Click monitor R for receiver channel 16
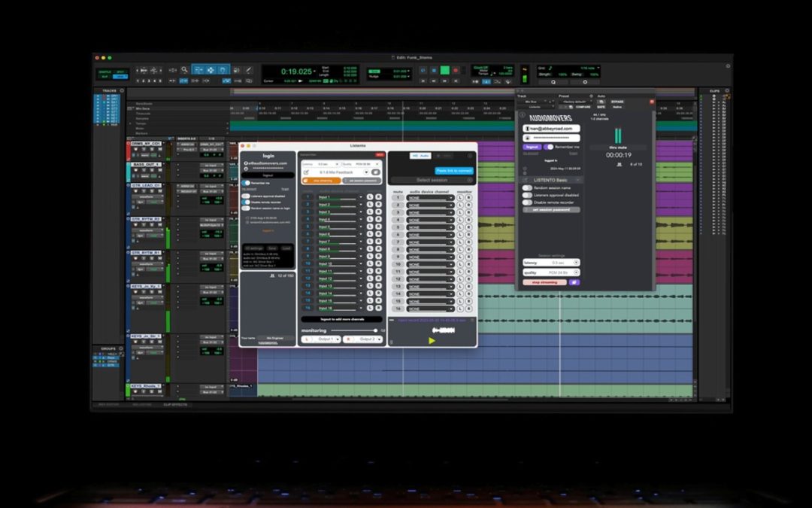Viewport: 812px width, 508px height. pos(468,309)
